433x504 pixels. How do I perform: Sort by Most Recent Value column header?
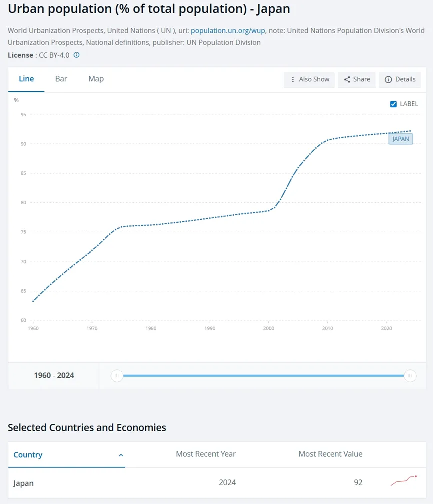click(330, 454)
